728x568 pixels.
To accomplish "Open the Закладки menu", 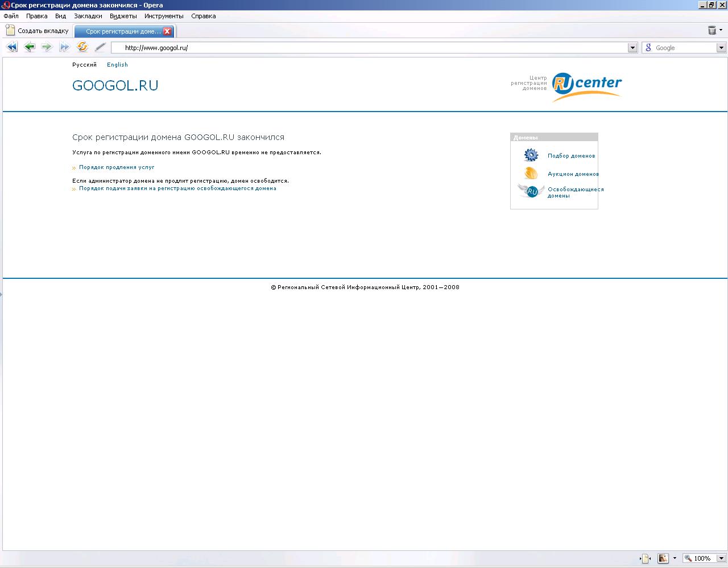I will click(x=88, y=16).
